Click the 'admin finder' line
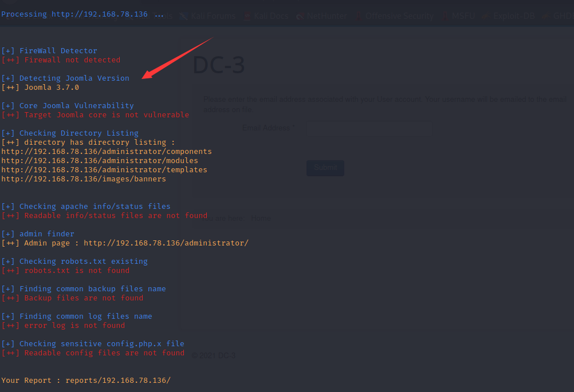 [x=38, y=233]
